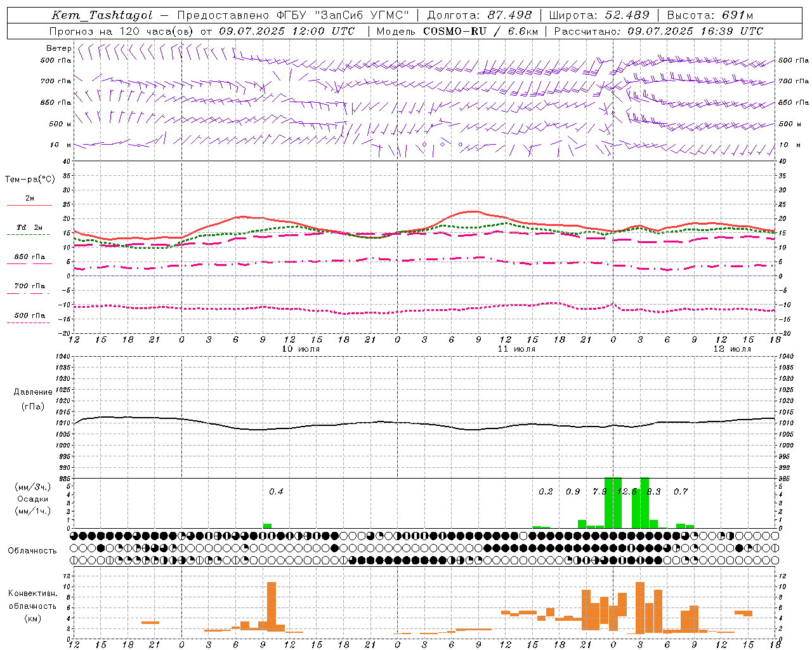Click the Конвективн. облачность panel label
This screenshot has height=650, width=812.
(x=32, y=600)
